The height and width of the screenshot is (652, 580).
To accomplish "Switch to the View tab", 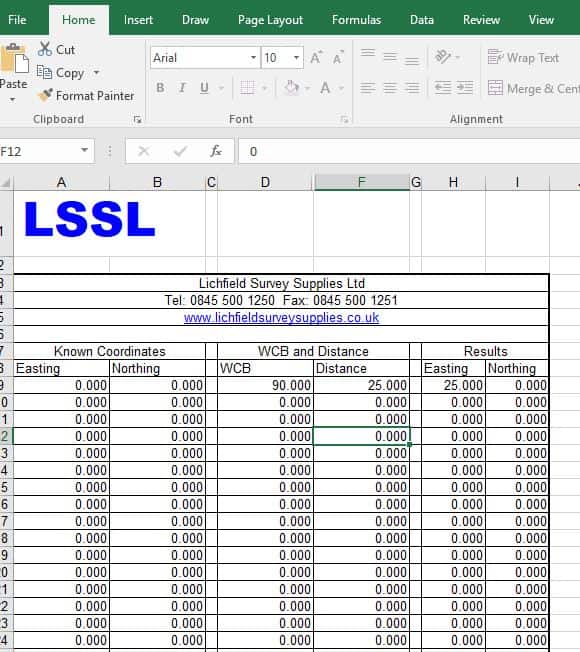I will pos(541,20).
